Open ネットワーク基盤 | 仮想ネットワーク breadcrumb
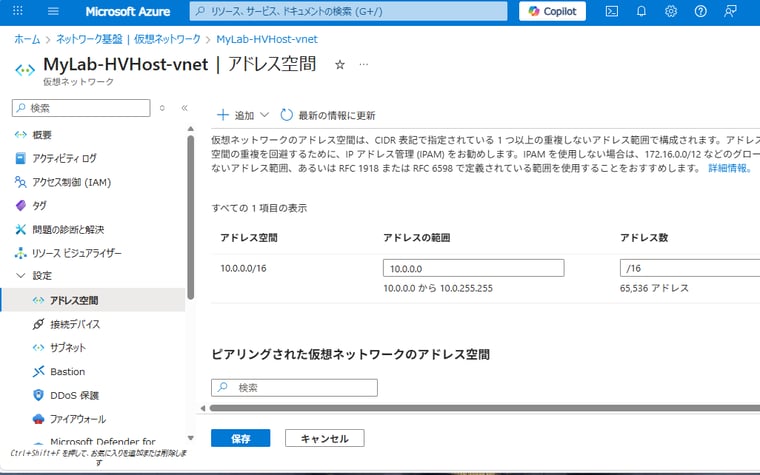The width and height of the screenshot is (760, 475). pyautogui.click(x=128, y=39)
